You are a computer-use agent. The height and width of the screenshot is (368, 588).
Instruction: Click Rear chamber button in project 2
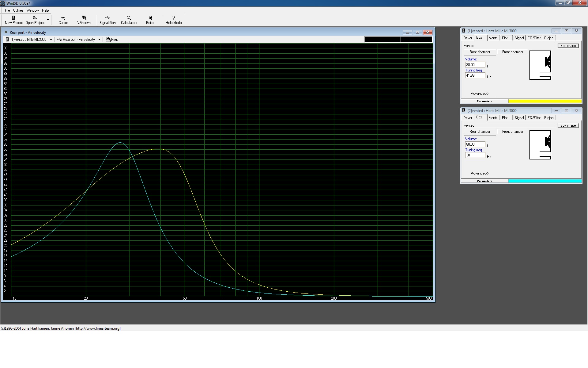tap(480, 132)
